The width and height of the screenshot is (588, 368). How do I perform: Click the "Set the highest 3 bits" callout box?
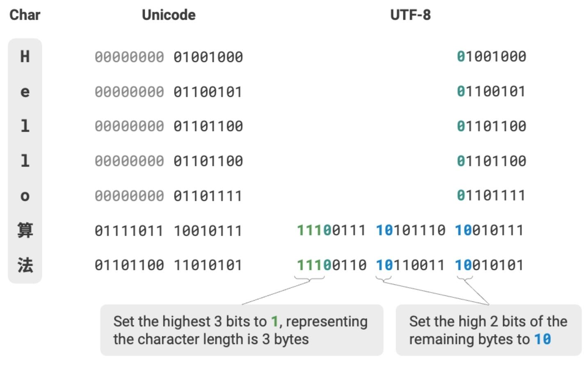click(x=242, y=330)
